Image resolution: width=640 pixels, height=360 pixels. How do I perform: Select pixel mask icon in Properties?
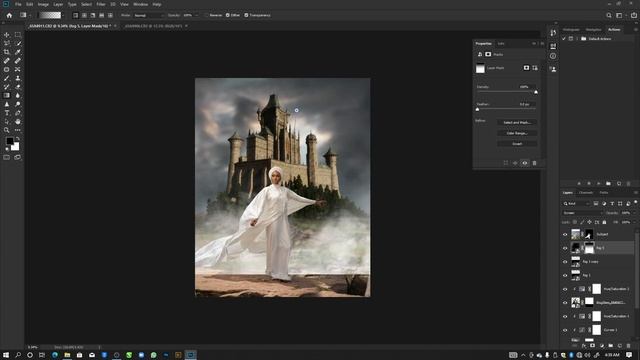[527, 68]
